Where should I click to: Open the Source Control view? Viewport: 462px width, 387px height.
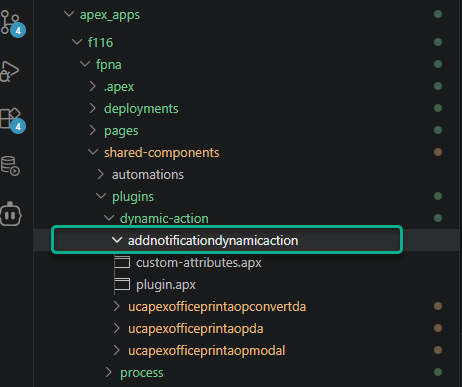(12, 23)
